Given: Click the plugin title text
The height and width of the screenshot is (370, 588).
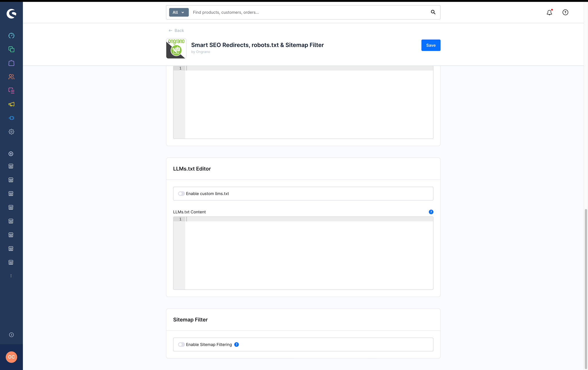Looking at the screenshot, I should 257,45.
